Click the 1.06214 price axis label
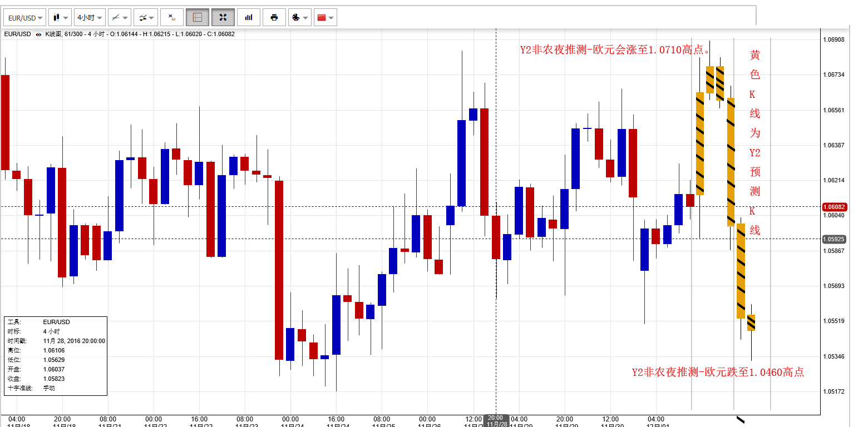The width and height of the screenshot is (868, 427). coord(833,180)
